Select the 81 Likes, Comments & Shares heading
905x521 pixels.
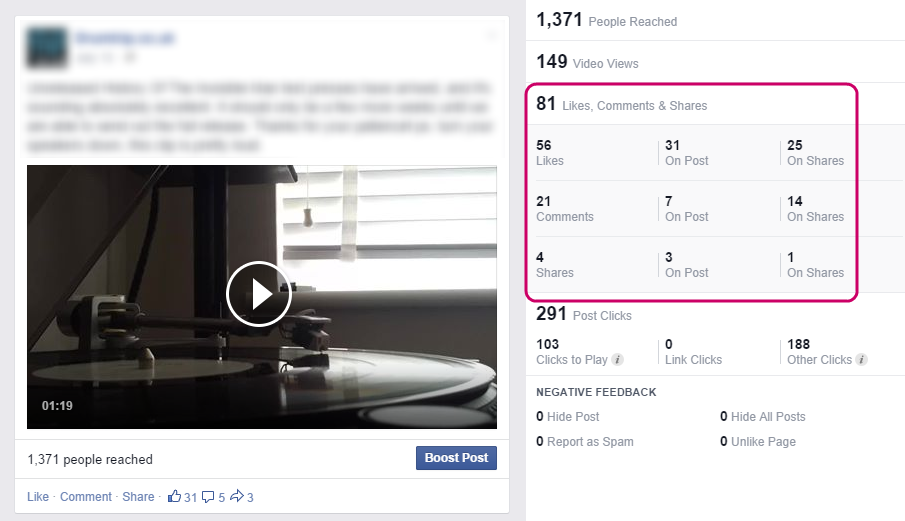tap(622, 104)
